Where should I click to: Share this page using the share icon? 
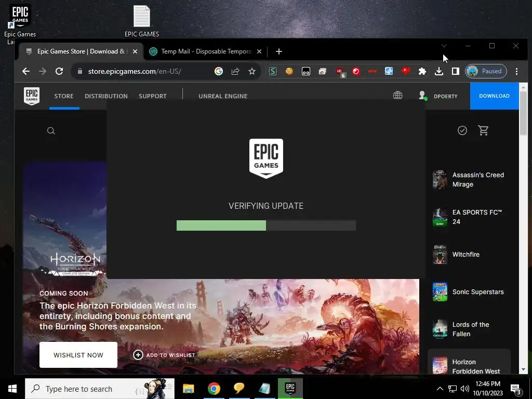235,71
